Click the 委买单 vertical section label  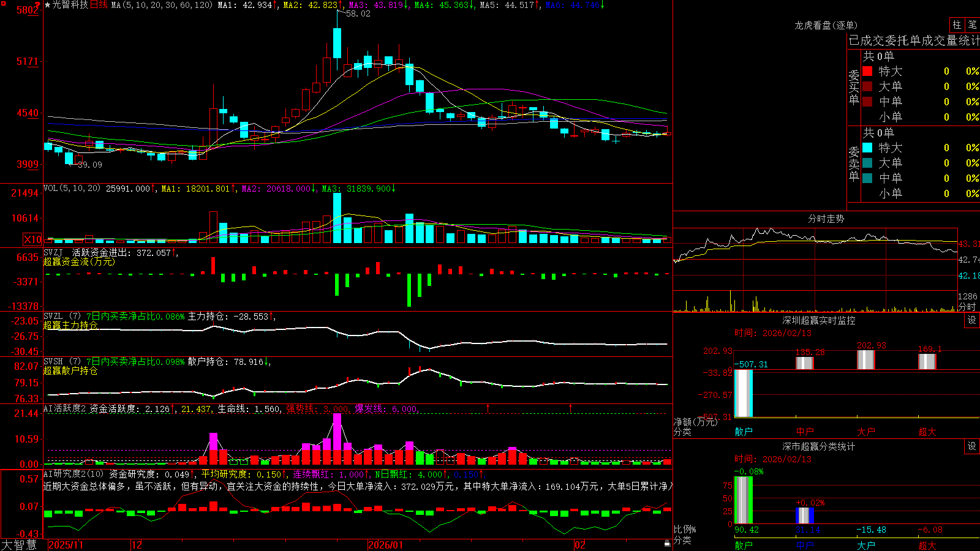[854, 87]
